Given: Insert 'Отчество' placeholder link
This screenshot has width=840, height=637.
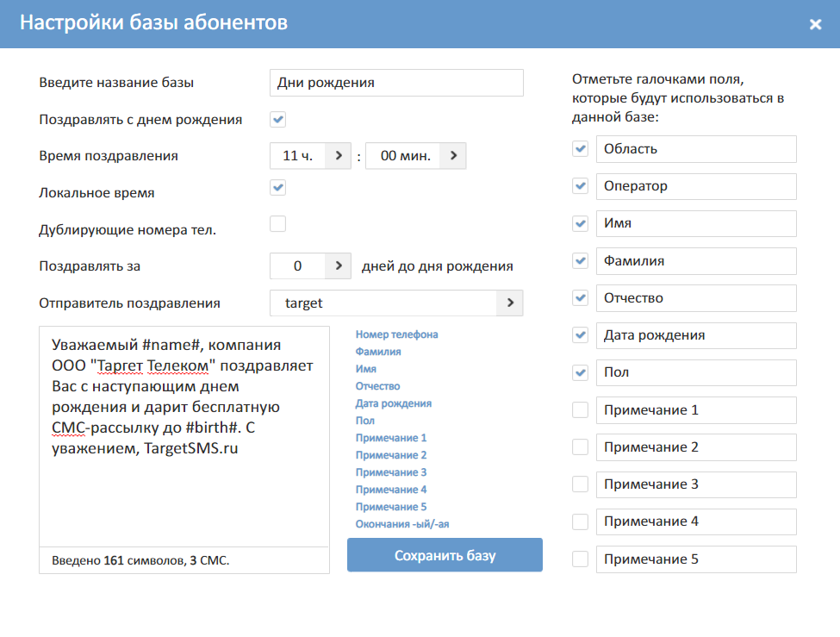Looking at the screenshot, I should (377, 386).
